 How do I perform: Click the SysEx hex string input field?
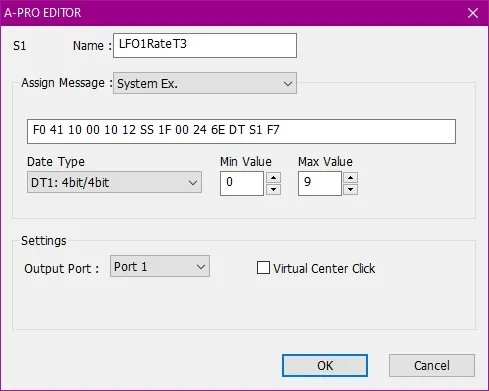(x=241, y=131)
